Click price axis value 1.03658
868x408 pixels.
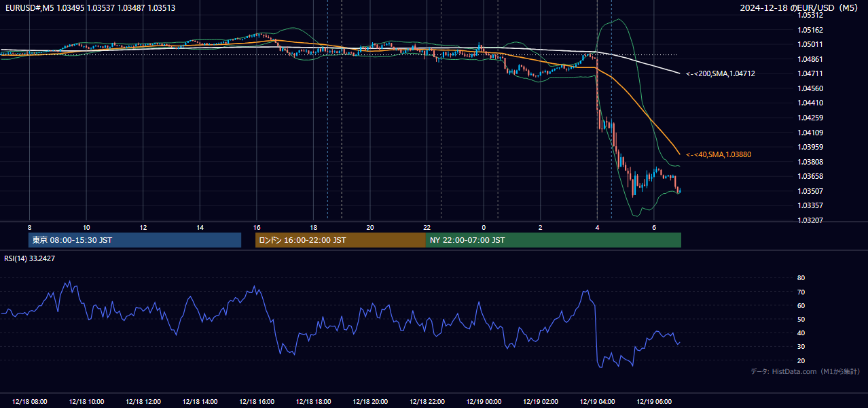point(810,176)
